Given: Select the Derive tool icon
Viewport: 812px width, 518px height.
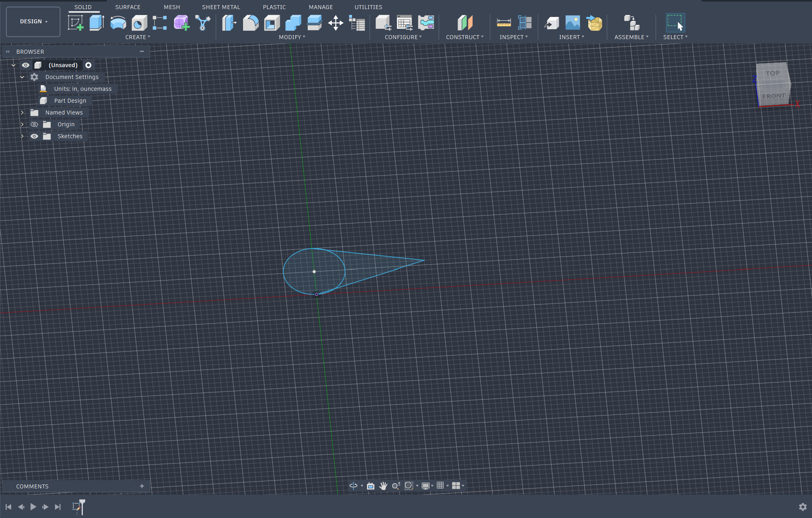Looking at the screenshot, I should coord(203,23).
